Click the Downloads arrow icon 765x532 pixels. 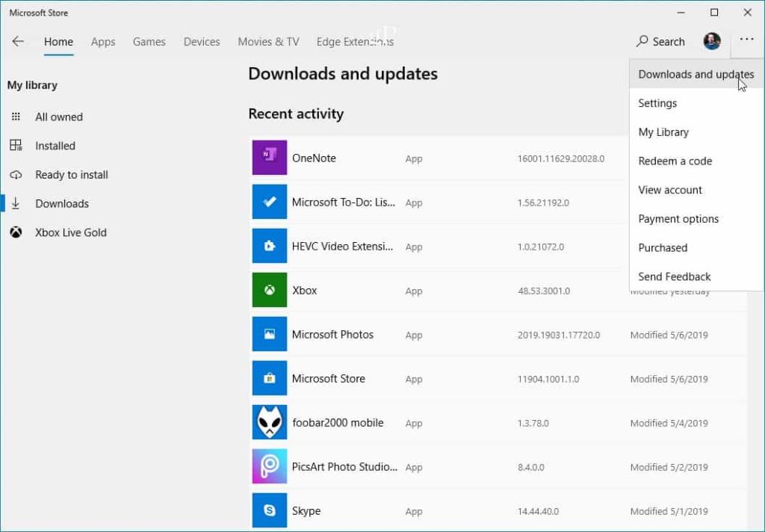click(x=16, y=203)
